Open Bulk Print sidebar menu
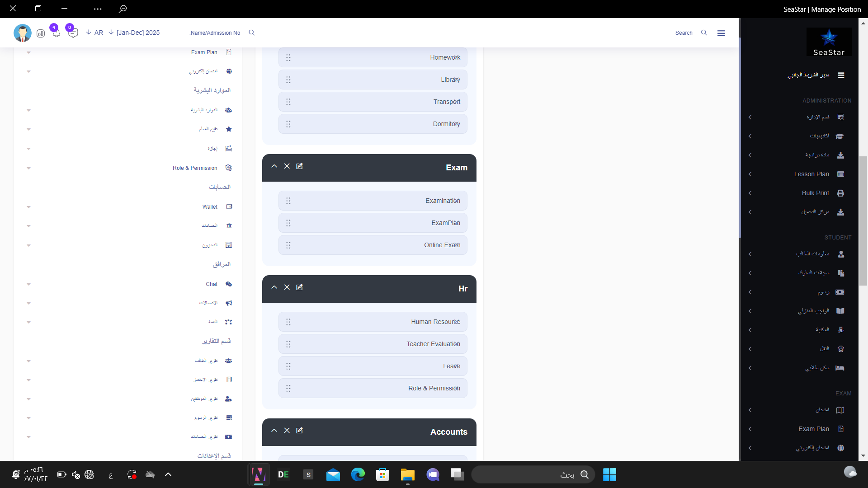 coord(815,193)
